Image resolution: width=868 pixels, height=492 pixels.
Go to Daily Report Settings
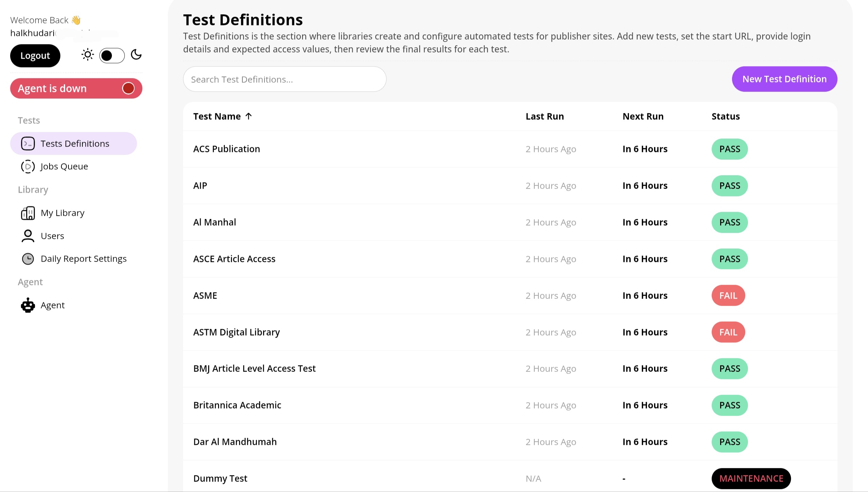83,259
